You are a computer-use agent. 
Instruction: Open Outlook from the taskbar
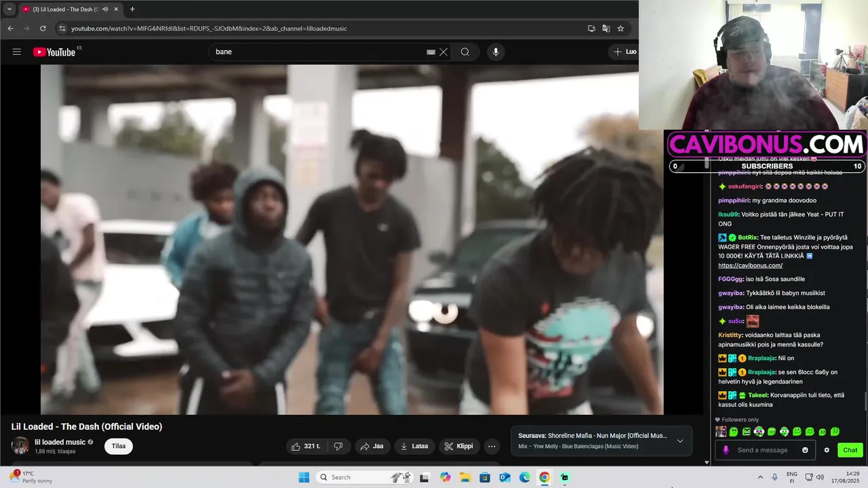[x=505, y=477]
